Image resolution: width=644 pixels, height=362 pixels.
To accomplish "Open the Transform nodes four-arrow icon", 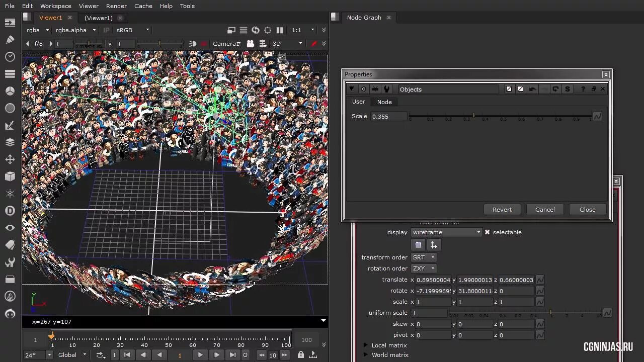I will coord(10,159).
